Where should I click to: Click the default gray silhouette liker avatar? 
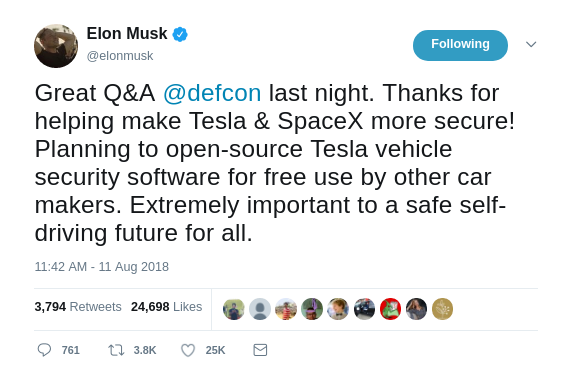click(x=260, y=309)
